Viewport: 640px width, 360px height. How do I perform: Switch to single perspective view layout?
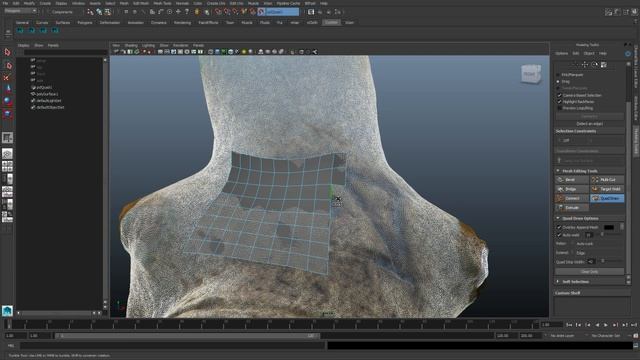(x=7, y=153)
